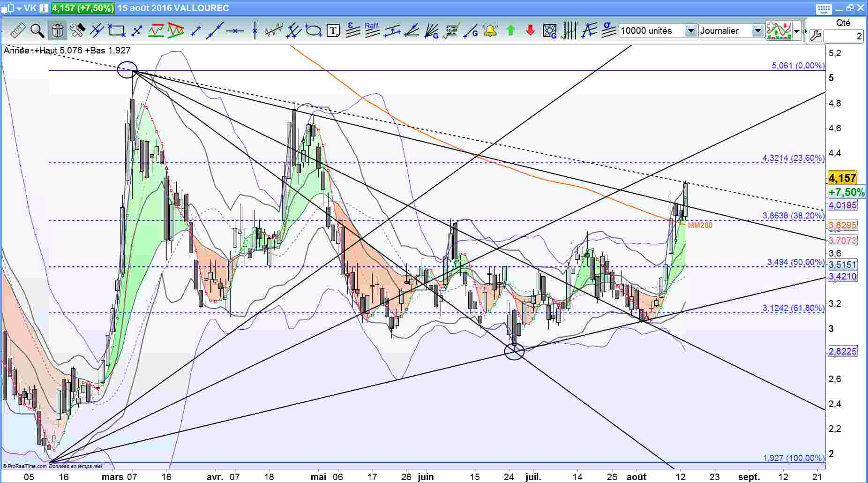Click the Qté quantity input field
Image resolution: width=868 pixels, height=483 pixels.
click(x=844, y=36)
